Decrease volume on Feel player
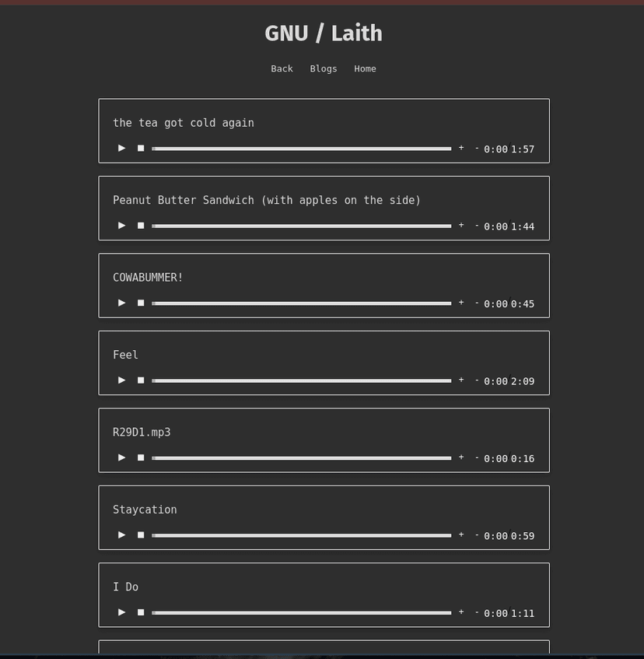The height and width of the screenshot is (659, 644). pos(477,380)
